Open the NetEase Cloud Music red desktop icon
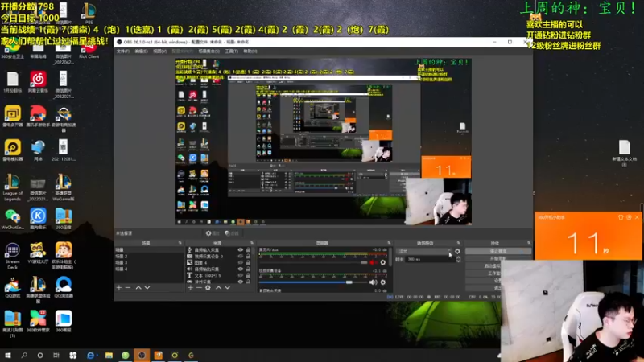644x362 pixels. click(x=38, y=82)
